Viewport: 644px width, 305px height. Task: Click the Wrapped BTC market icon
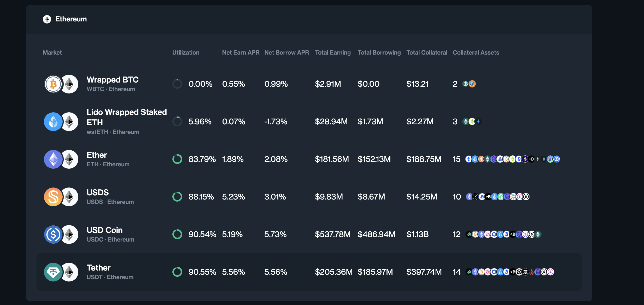tap(53, 84)
